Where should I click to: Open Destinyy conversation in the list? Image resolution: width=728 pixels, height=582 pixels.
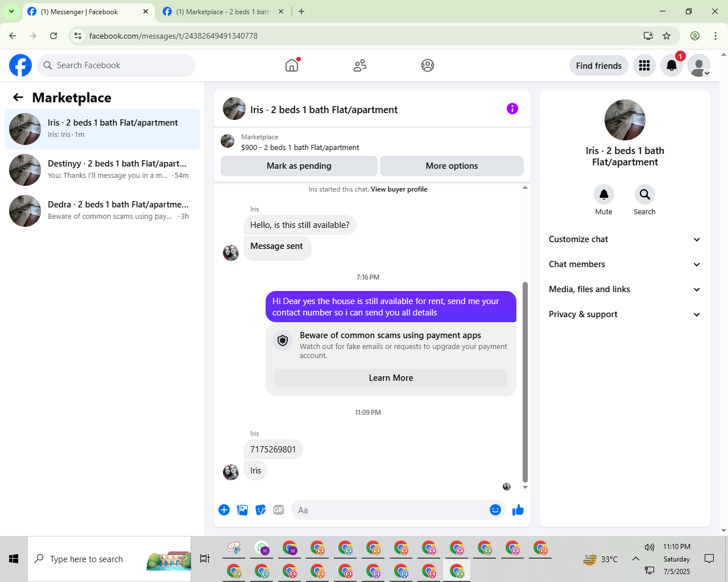tap(102, 170)
